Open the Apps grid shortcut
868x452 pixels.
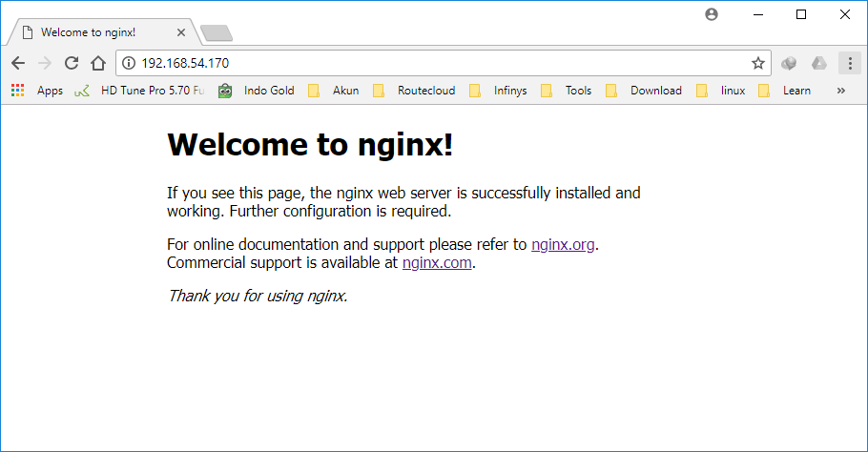[x=36, y=91]
